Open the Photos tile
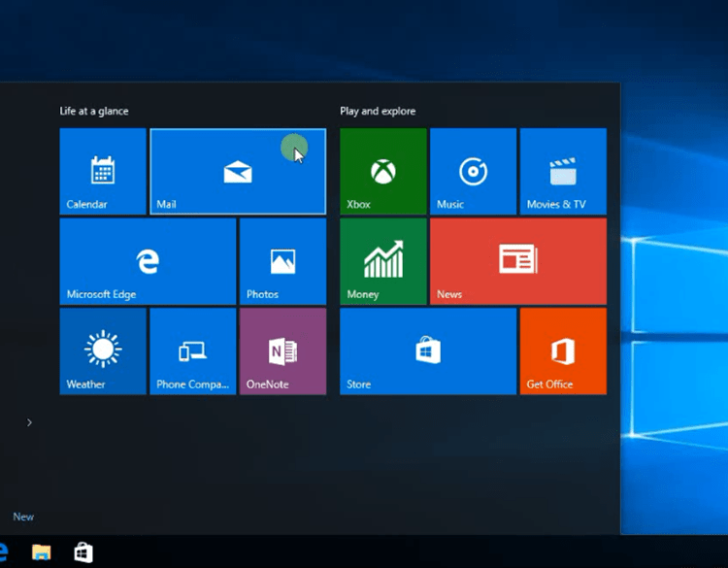This screenshot has width=728, height=568. [282, 261]
